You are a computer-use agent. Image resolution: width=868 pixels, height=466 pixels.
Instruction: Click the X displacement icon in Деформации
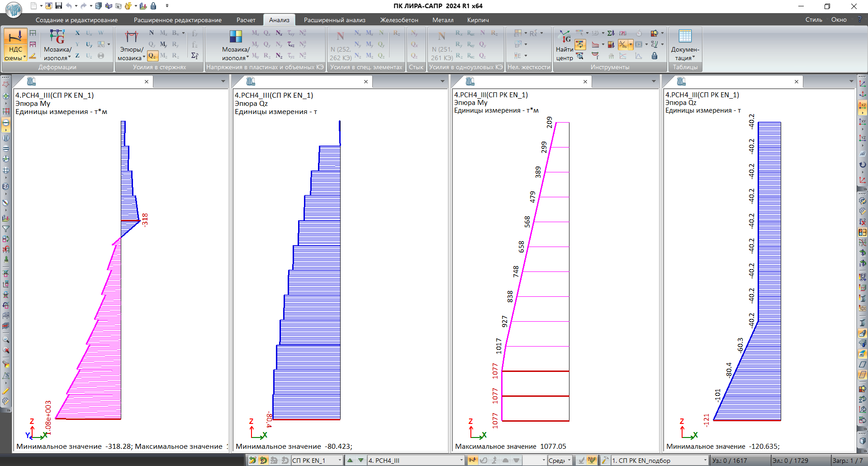[77, 33]
